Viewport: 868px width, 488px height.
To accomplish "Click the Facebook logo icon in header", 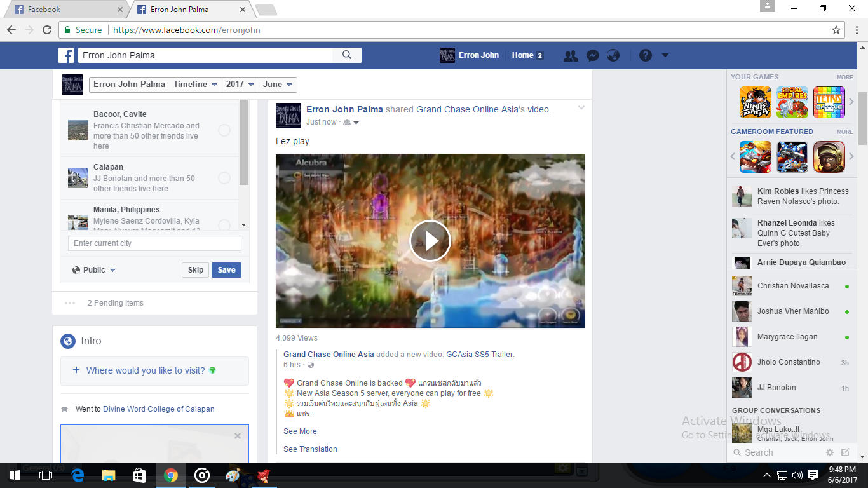I will (67, 55).
